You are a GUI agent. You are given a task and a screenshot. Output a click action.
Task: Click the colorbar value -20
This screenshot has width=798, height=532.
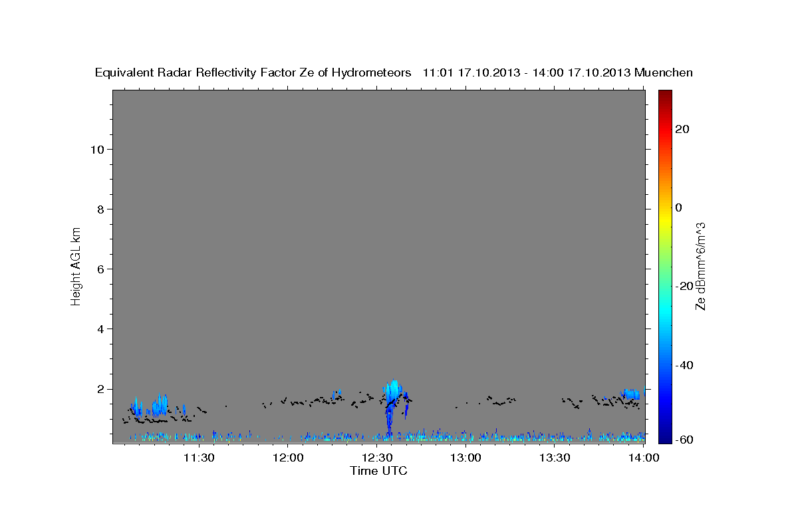coord(684,286)
